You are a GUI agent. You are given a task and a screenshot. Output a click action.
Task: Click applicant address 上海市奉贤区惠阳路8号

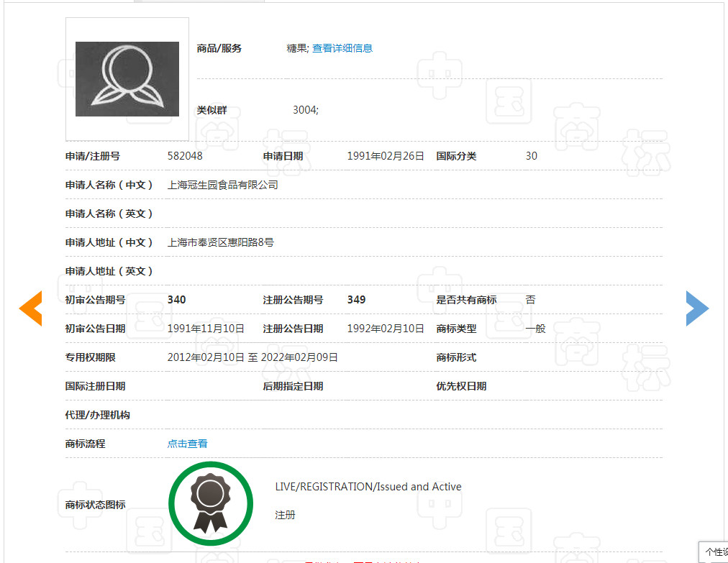pos(220,242)
